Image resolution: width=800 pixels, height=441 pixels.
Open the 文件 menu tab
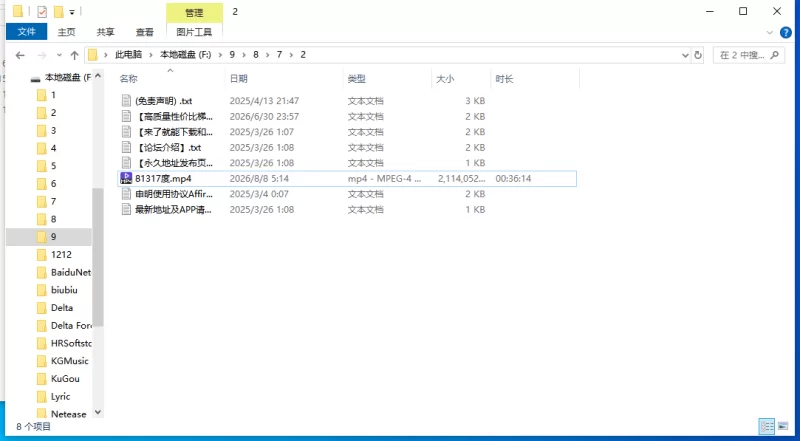[27, 32]
